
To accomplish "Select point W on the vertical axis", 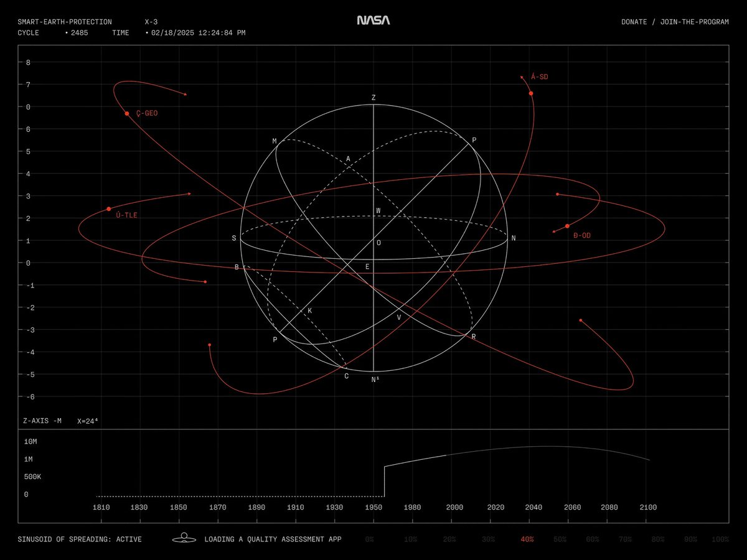I will 378,211.
